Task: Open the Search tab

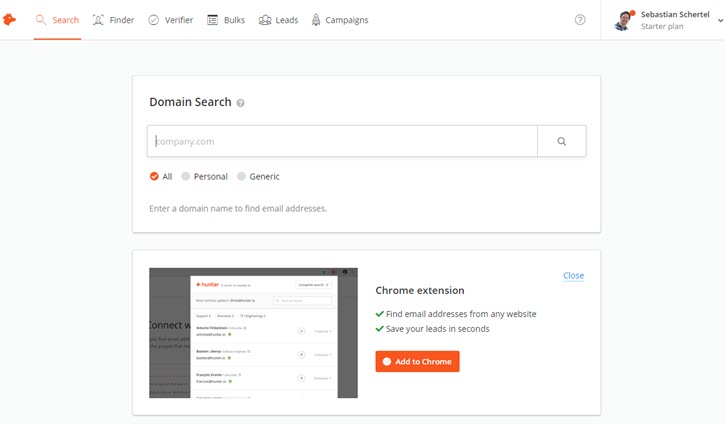Action: (57, 20)
